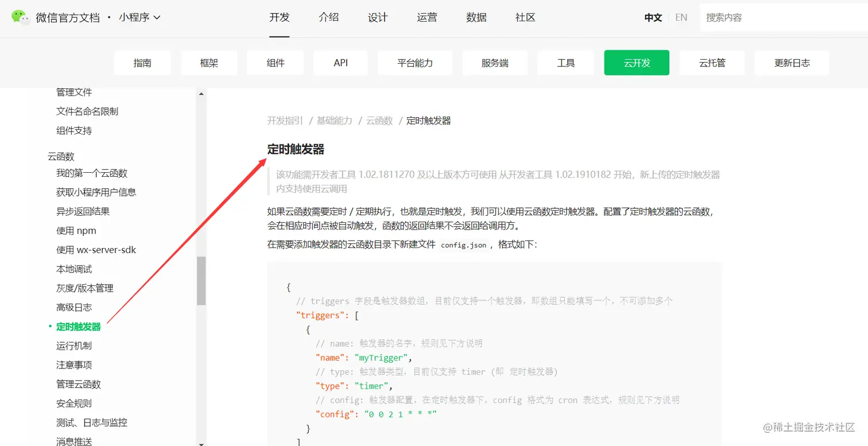Click the "0 0 2 1 * * *" cron value
Screen dimensions: 868x446
coord(401,414)
